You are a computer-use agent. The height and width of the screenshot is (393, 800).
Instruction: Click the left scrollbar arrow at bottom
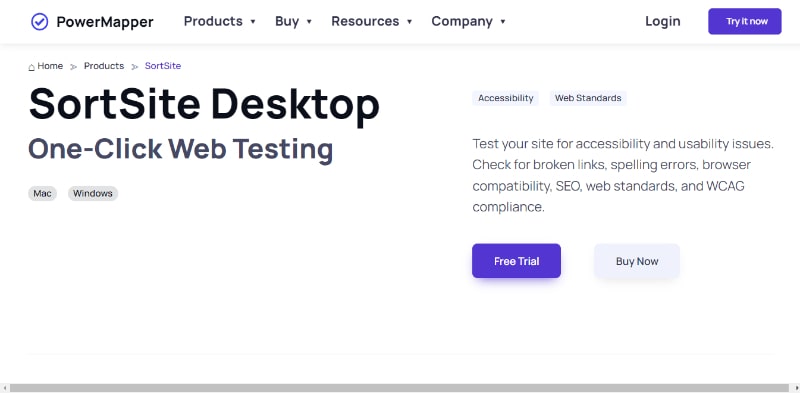click(5, 388)
